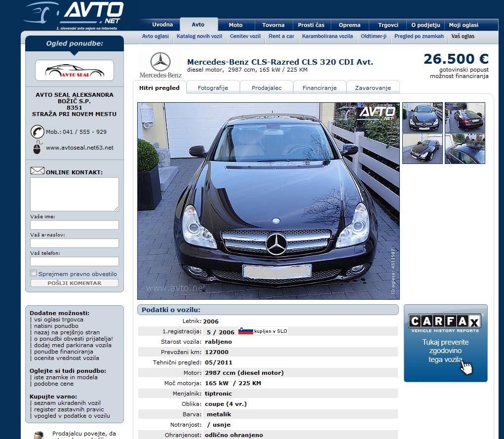Open the vpogled v podatke o vozilu link
Screen dimensions: 504x439
(72, 416)
